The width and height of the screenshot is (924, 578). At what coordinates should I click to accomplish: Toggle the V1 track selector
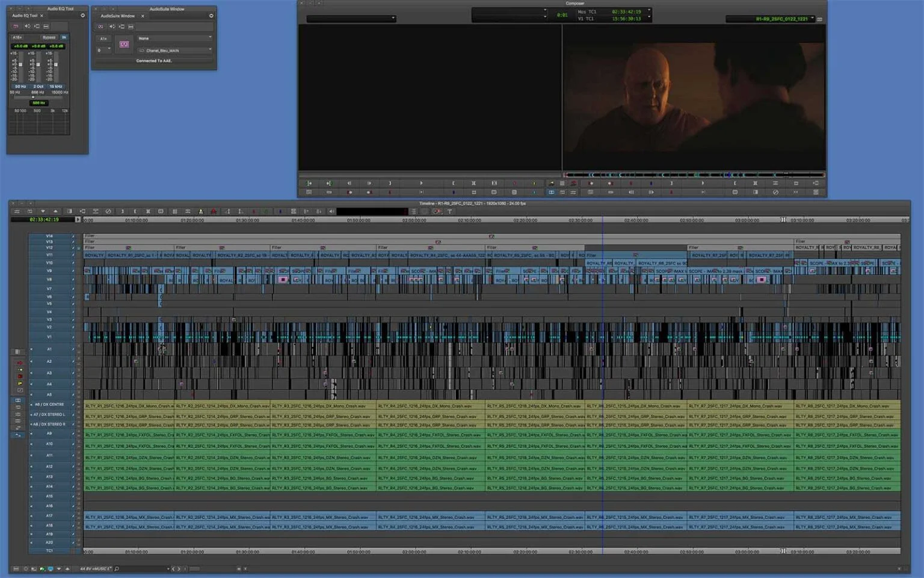(x=49, y=337)
